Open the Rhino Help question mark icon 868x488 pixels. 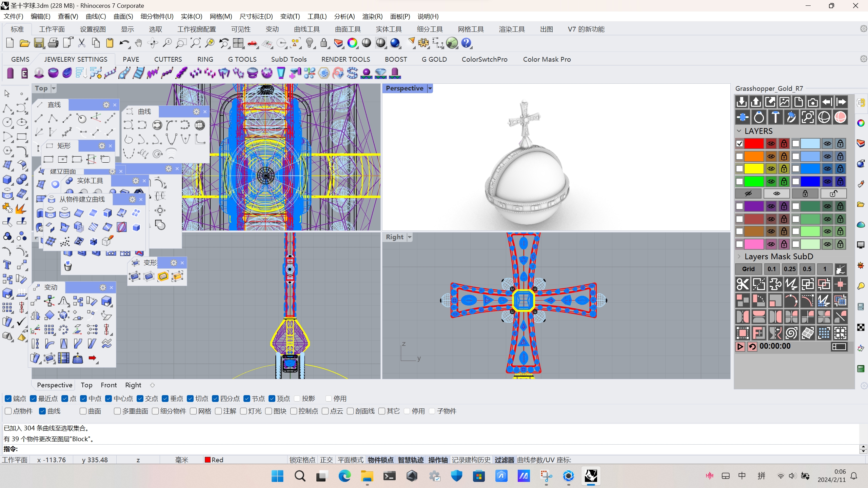(x=466, y=43)
